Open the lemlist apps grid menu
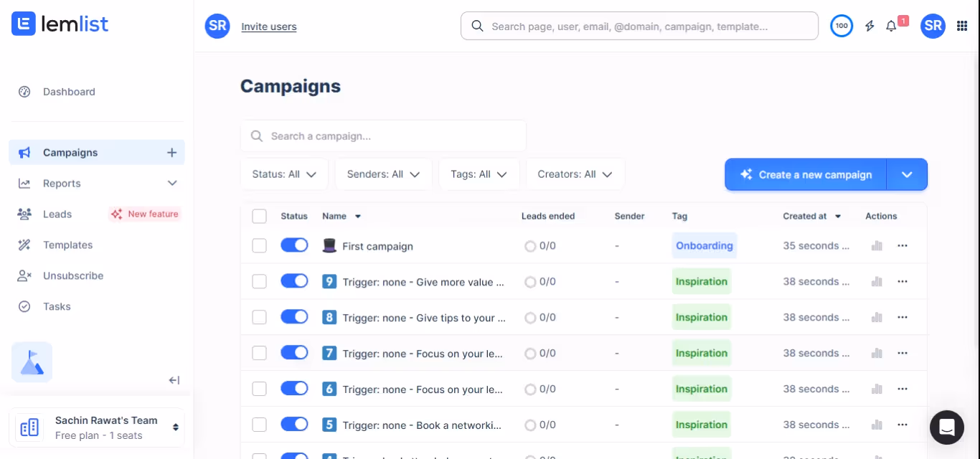 [962, 26]
